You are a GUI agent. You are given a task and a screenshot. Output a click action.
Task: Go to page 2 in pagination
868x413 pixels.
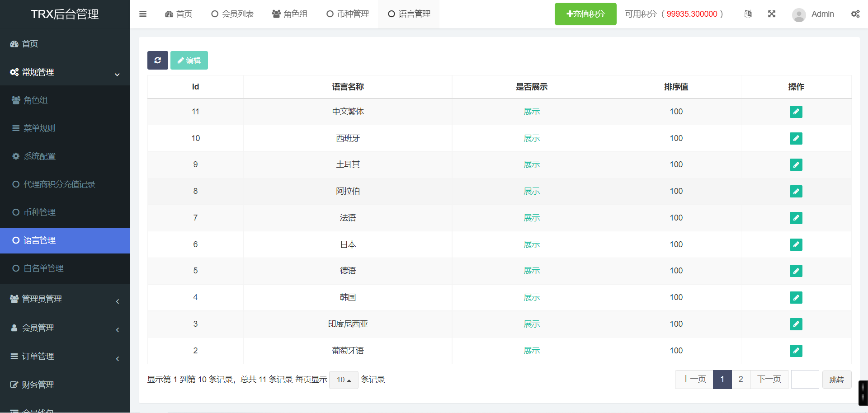[741, 380]
